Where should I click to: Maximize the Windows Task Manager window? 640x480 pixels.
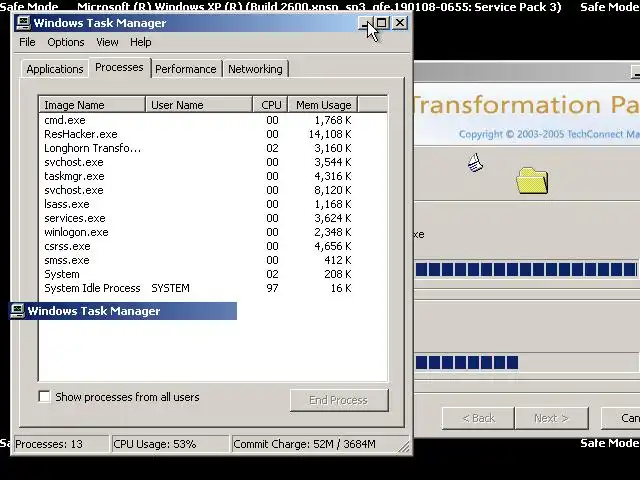382,23
